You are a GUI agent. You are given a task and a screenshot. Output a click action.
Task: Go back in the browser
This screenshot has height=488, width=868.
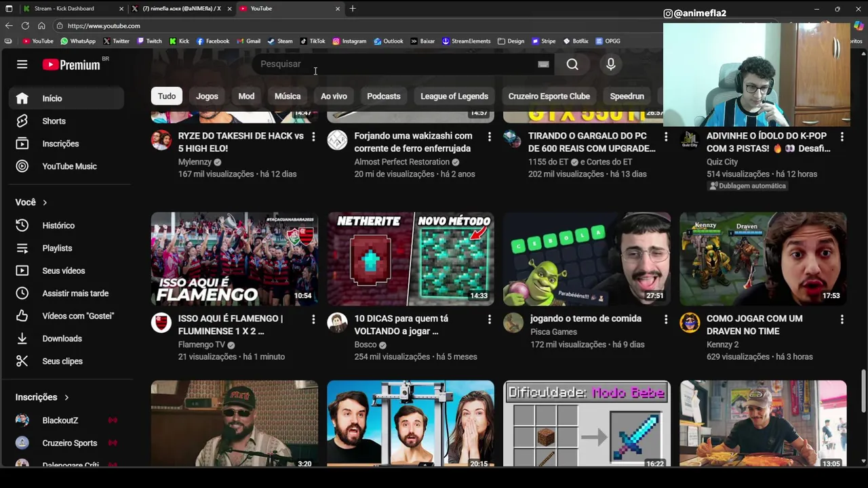point(9,26)
